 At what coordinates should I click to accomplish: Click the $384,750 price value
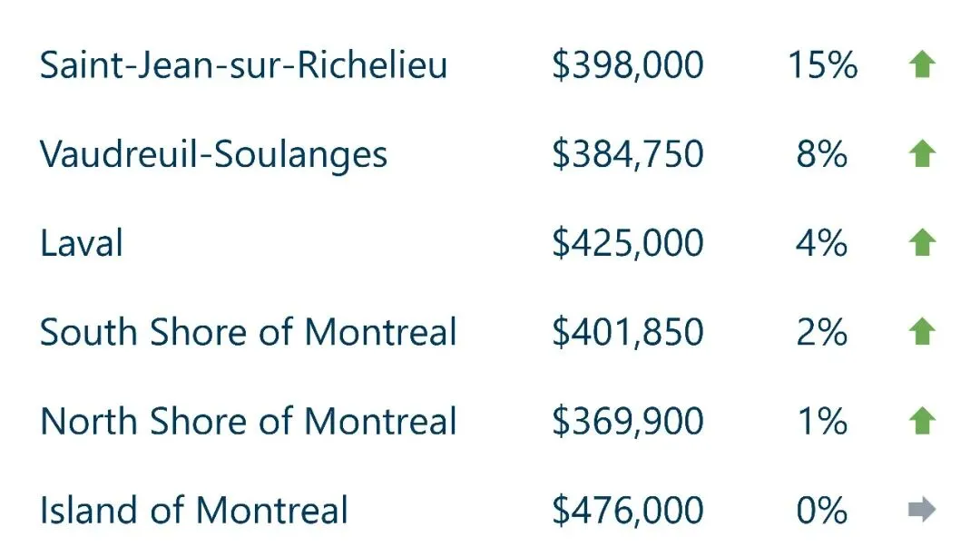pyautogui.click(x=627, y=154)
